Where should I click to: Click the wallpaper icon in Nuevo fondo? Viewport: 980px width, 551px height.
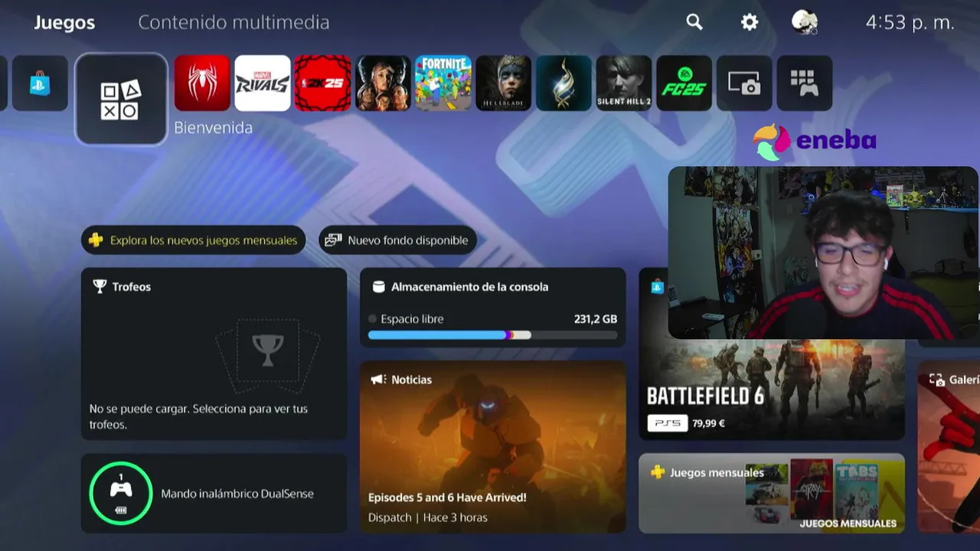(333, 240)
